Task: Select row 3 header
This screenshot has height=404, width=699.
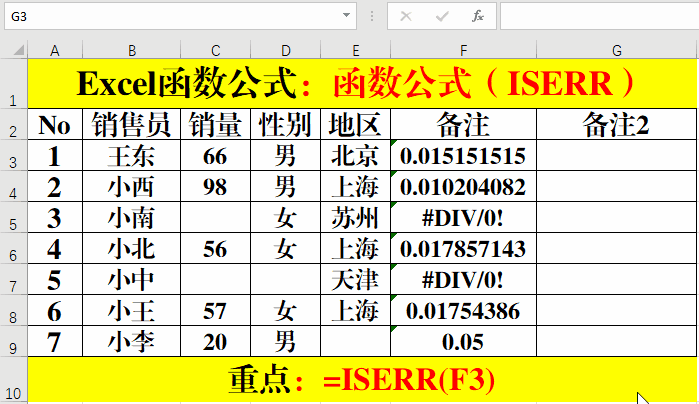Action: (x=13, y=155)
